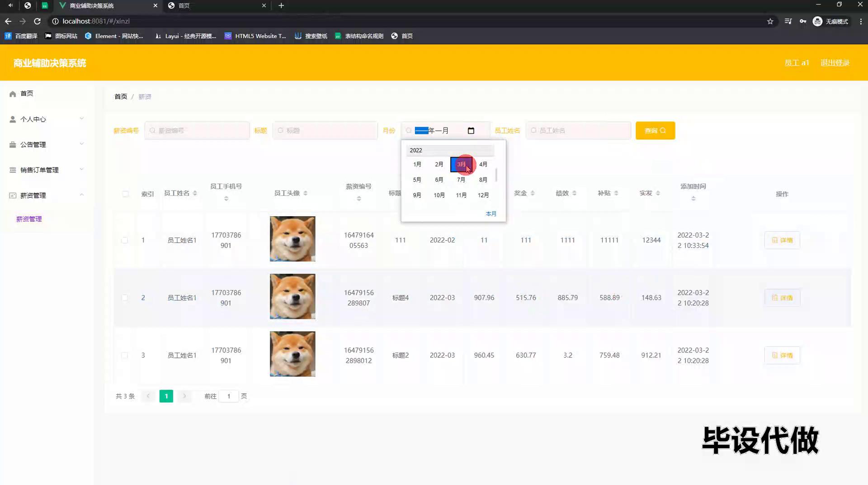Toggle the select-all checkbox in table header
The height and width of the screenshot is (485, 868).
(x=125, y=194)
